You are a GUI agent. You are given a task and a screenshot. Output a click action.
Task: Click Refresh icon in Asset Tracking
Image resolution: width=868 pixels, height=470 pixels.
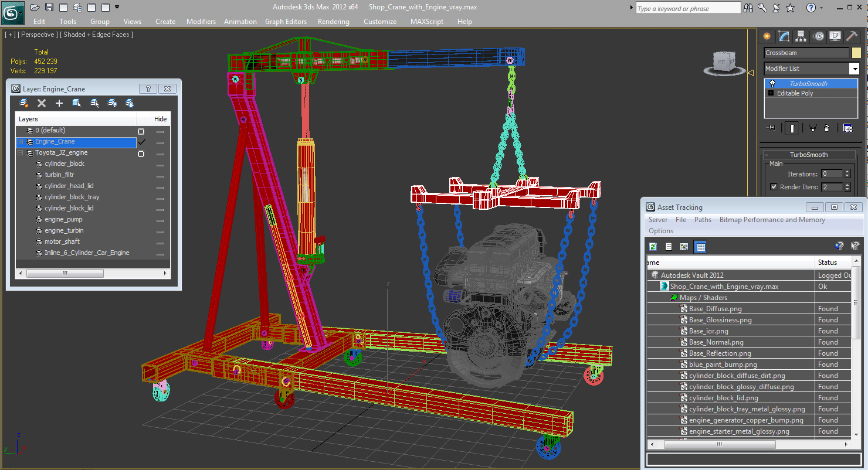click(653, 247)
